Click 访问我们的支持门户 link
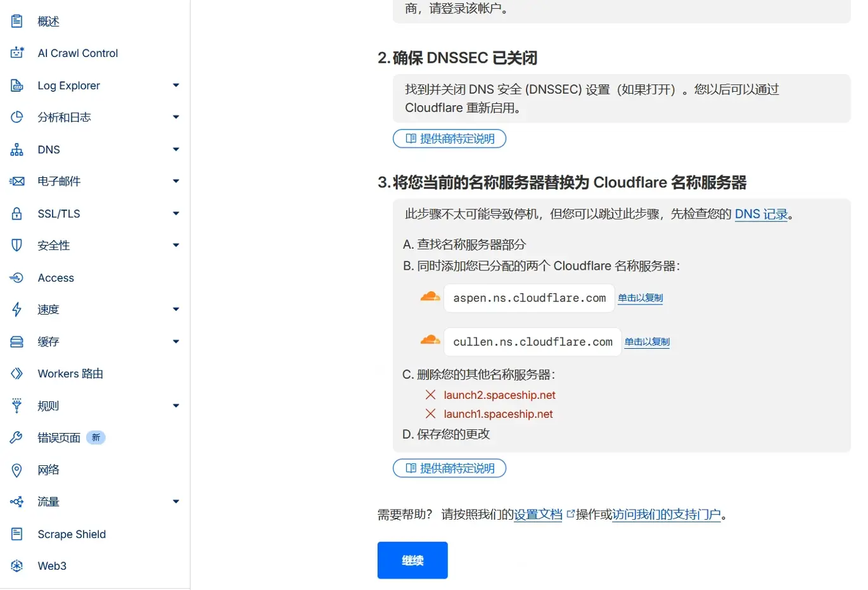 [667, 514]
